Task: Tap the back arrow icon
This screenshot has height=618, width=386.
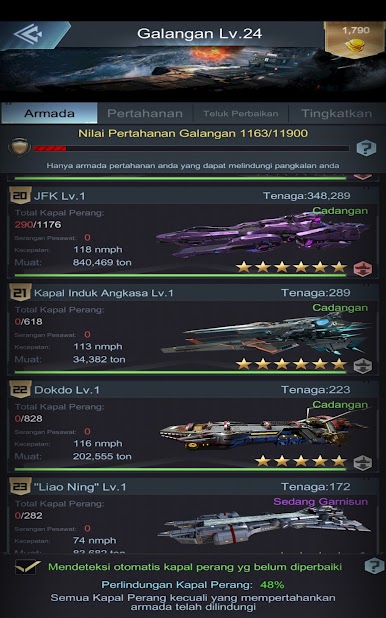Action: [28, 34]
